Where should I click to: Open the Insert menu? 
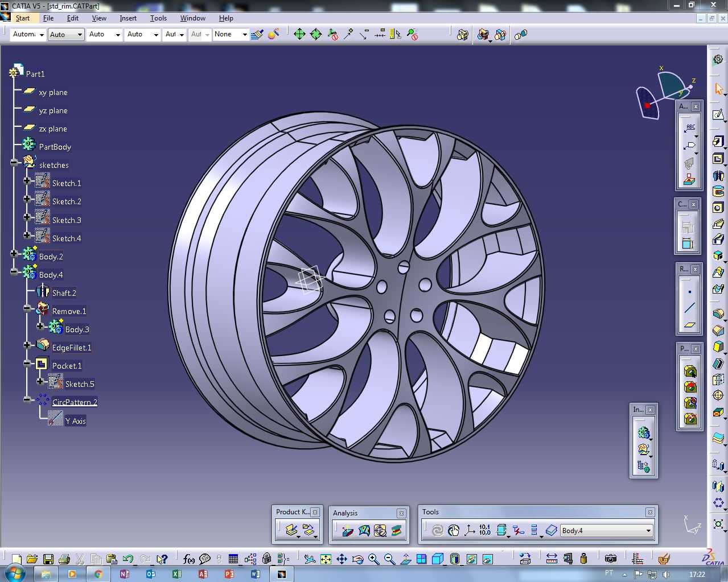127,18
